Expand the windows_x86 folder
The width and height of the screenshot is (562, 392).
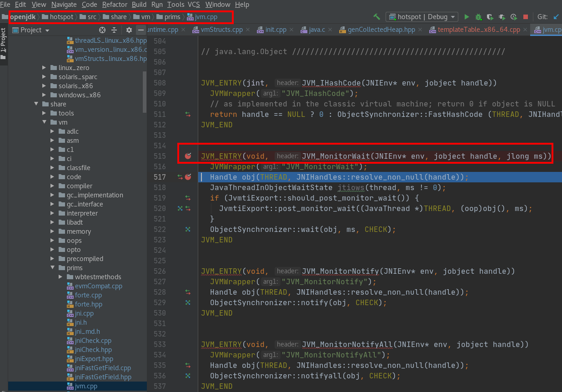pos(44,95)
